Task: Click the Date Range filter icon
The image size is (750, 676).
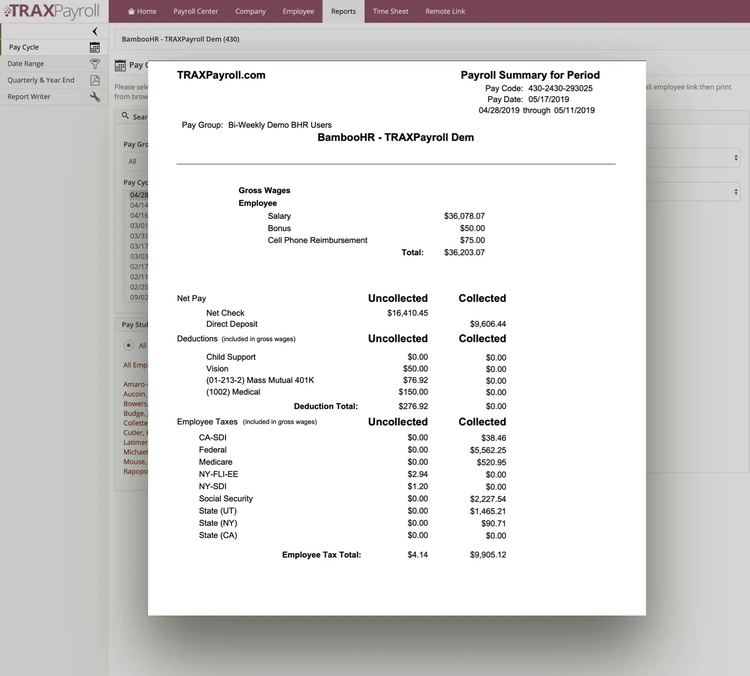Action: pyautogui.click(x=95, y=64)
